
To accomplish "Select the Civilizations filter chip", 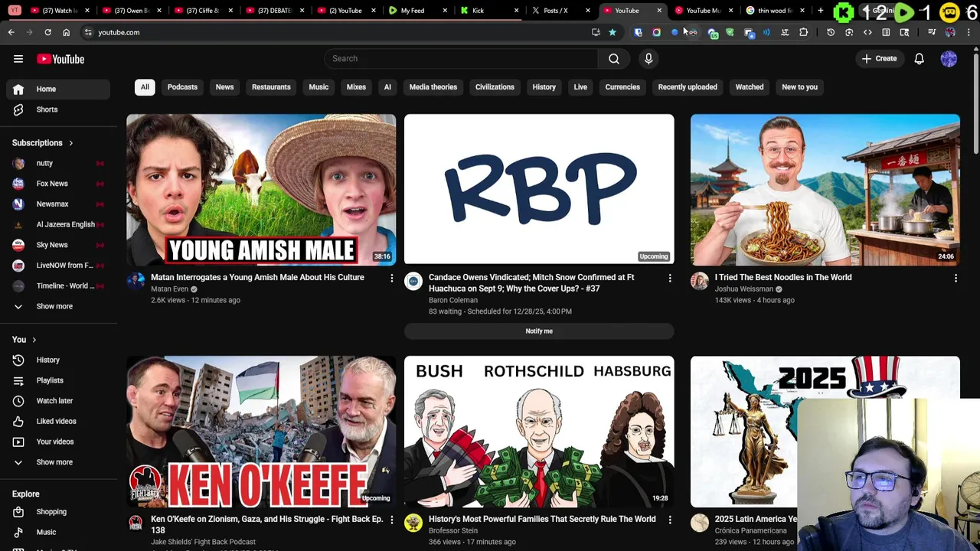I will click(495, 87).
